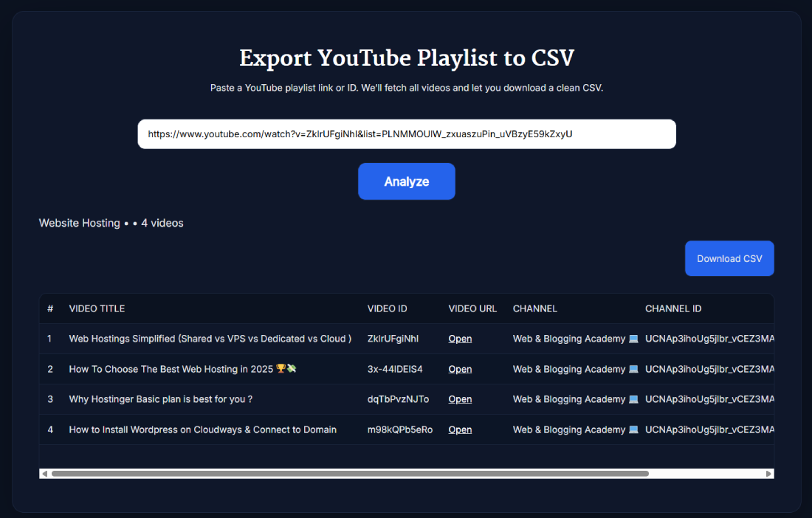
Task: Click title 'Why Hostinger Basic plan is best for you ?'
Action: (160, 399)
